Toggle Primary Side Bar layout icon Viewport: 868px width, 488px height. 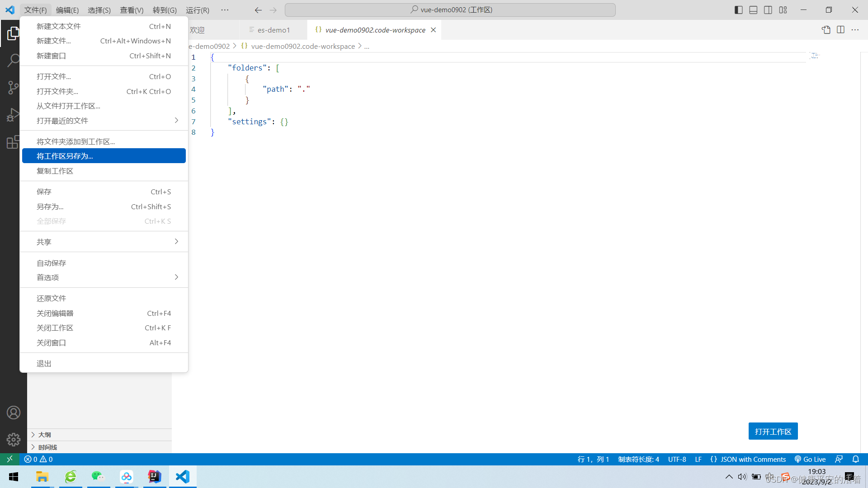coord(739,10)
